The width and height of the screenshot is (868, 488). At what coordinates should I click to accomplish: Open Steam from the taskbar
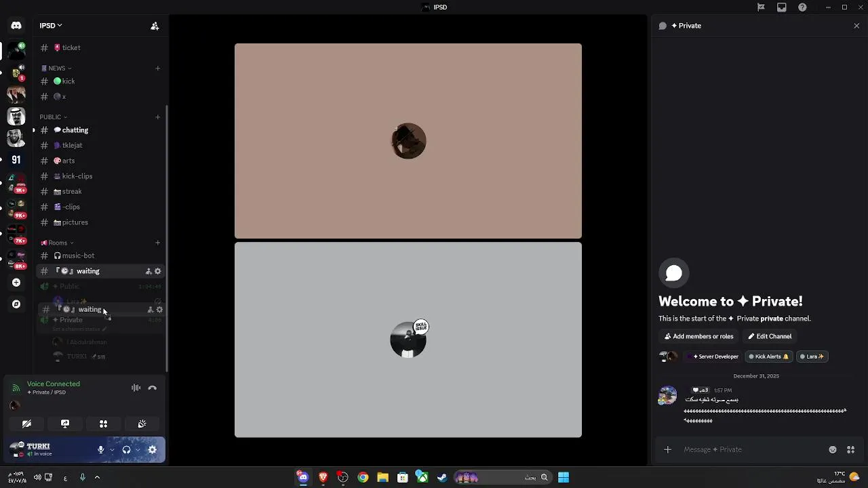(x=442, y=477)
